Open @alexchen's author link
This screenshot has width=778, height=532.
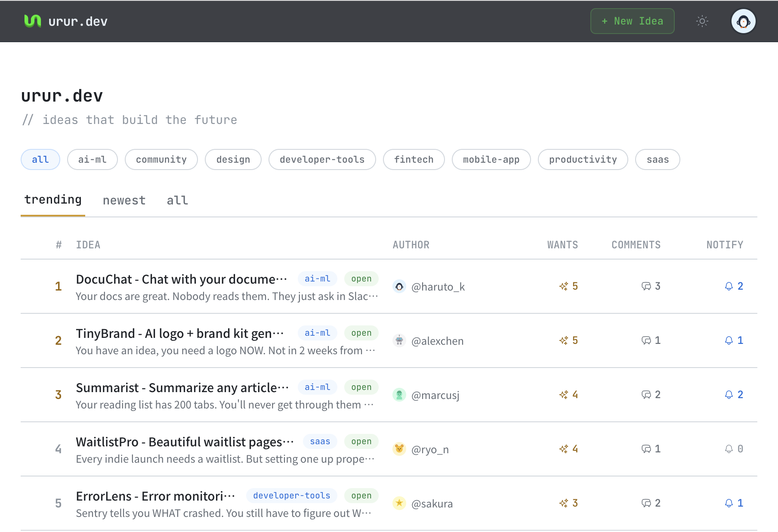[438, 340]
